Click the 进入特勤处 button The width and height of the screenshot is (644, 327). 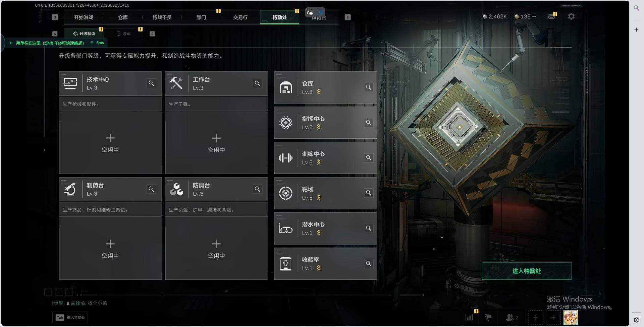[527, 271]
